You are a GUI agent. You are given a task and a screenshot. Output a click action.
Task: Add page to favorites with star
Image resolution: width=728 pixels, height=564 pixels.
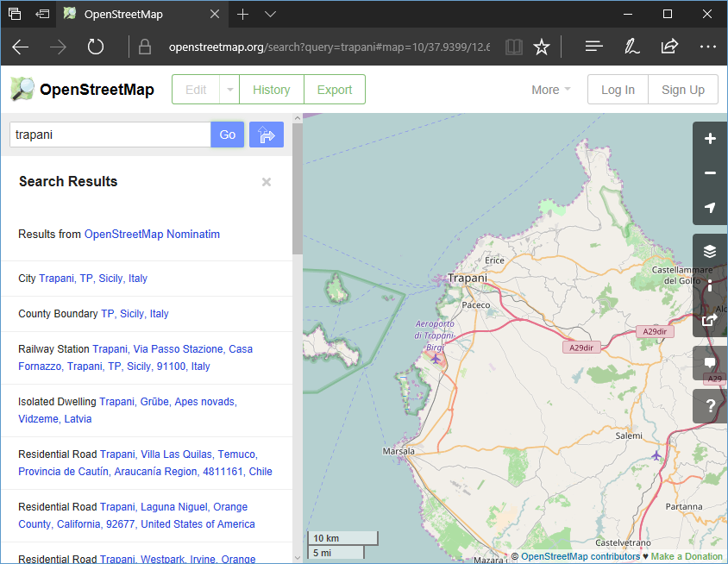542,47
